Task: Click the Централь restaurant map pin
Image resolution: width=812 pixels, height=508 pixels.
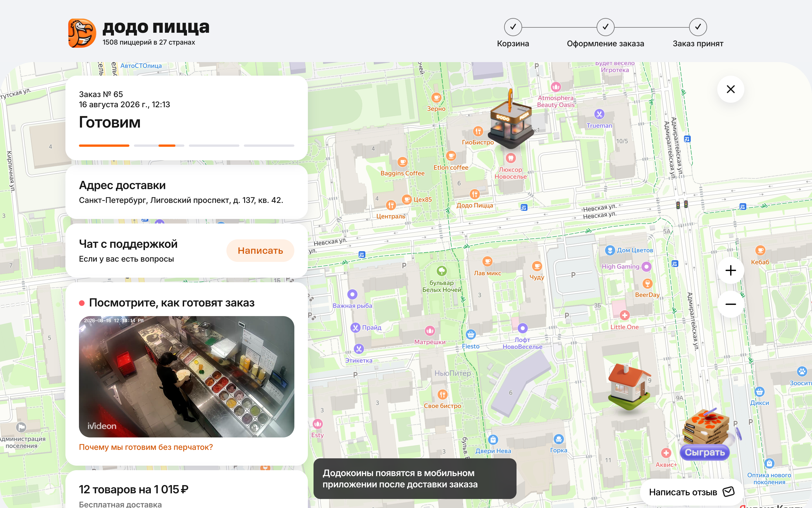Action: [390, 205]
